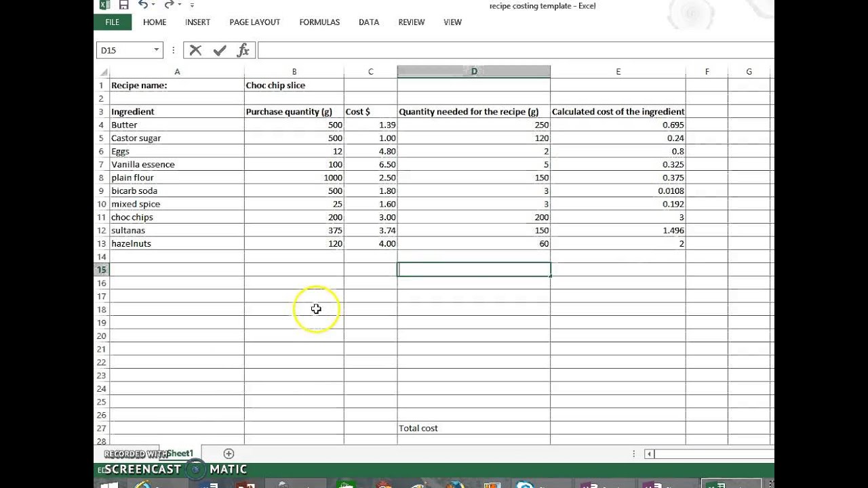This screenshot has width=868, height=488.
Task: Cancel the cell entry with the X
Action: (196, 50)
